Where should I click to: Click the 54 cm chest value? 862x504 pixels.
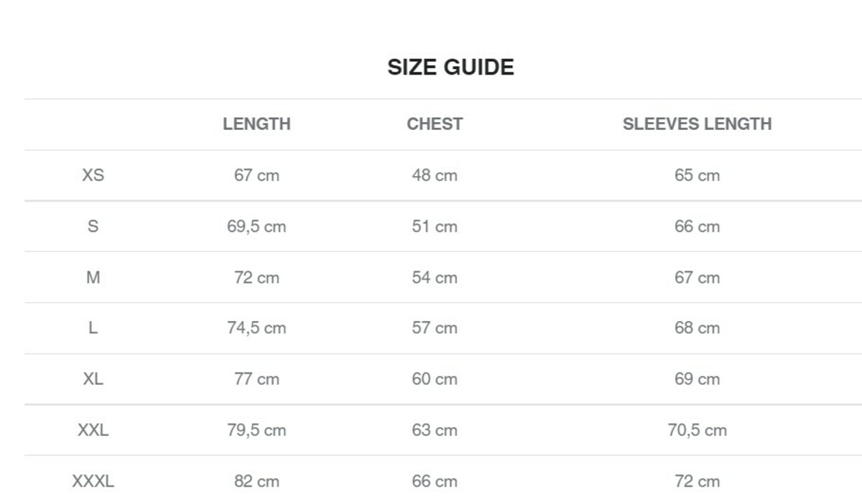[x=435, y=277]
